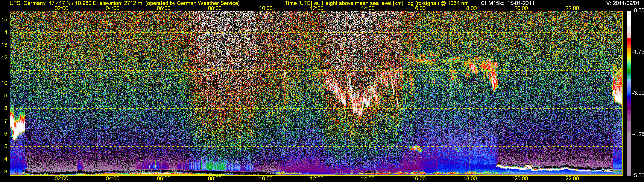Click the height axis label 4.

(x=6, y=159)
